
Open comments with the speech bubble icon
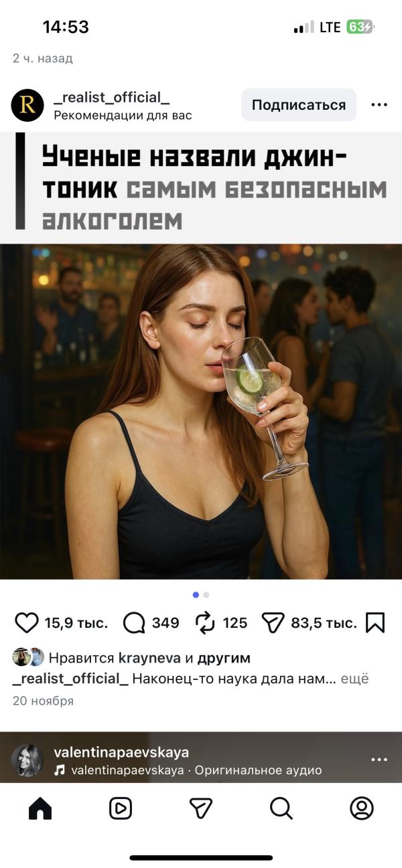[x=136, y=622]
